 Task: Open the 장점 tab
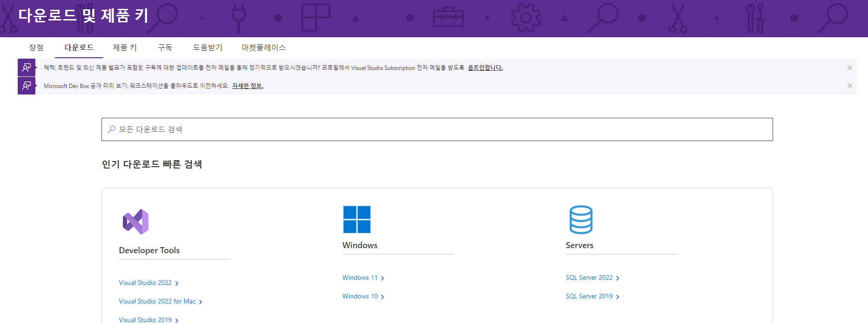(36, 47)
